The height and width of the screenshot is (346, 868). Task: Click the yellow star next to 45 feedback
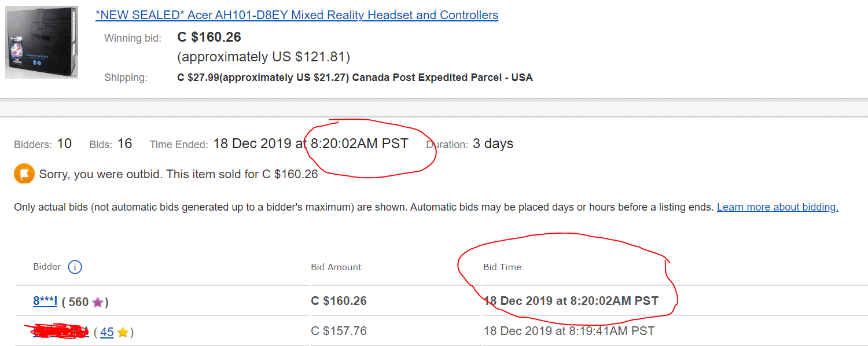click(x=123, y=332)
